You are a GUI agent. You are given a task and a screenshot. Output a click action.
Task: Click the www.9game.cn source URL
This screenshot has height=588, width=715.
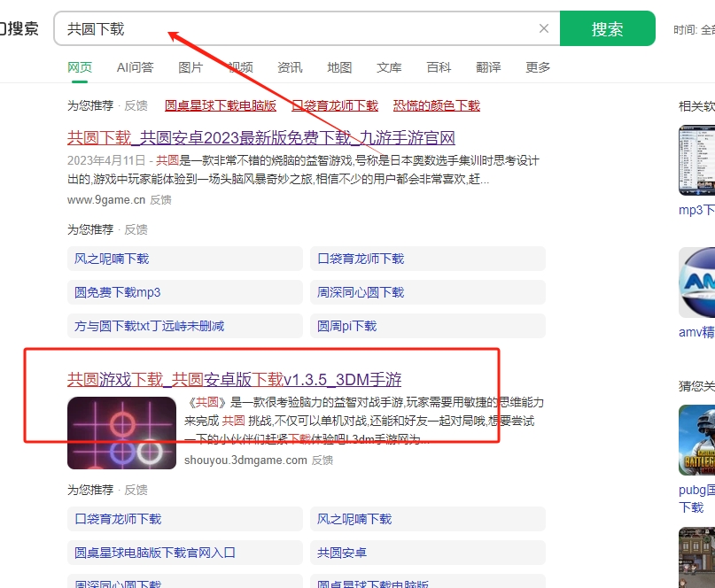click(106, 199)
